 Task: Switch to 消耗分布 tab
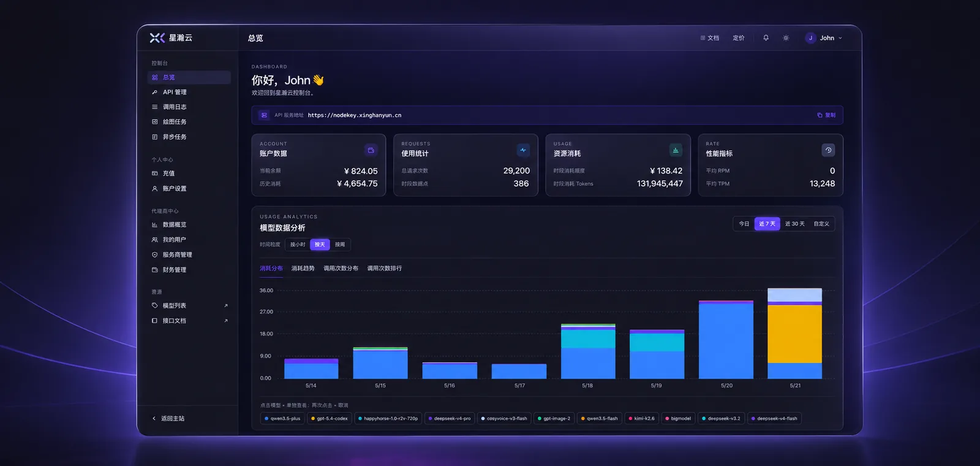click(x=271, y=269)
